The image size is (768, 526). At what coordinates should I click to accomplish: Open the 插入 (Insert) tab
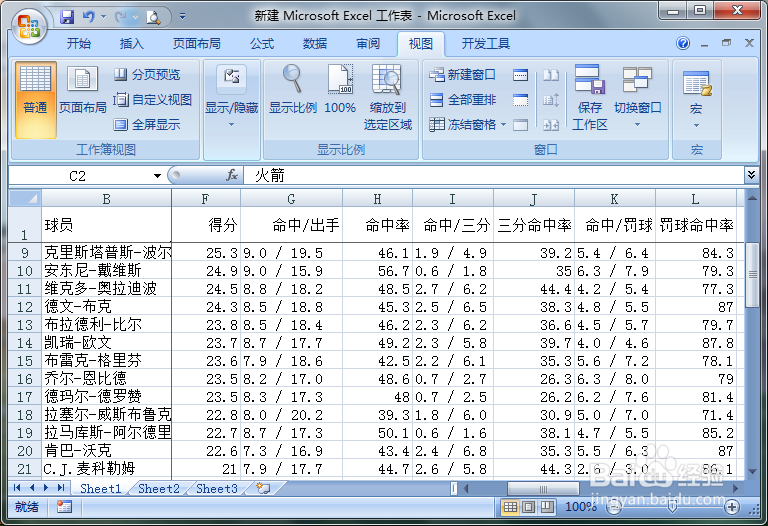132,44
